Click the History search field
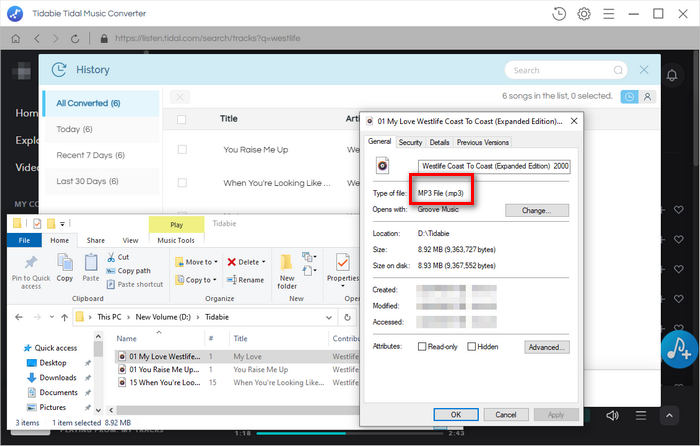Screen dimensions: 700x446 tap(566, 70)
